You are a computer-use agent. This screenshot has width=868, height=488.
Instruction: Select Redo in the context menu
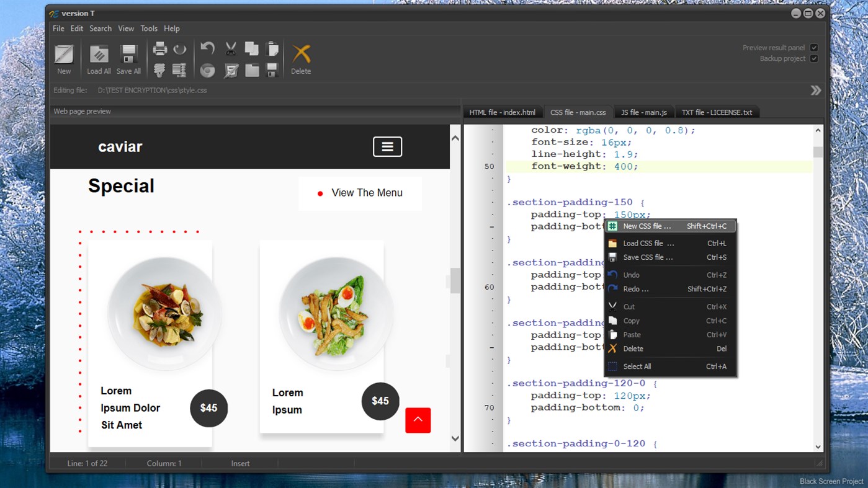pyautogui.click(x=670, y=289)
